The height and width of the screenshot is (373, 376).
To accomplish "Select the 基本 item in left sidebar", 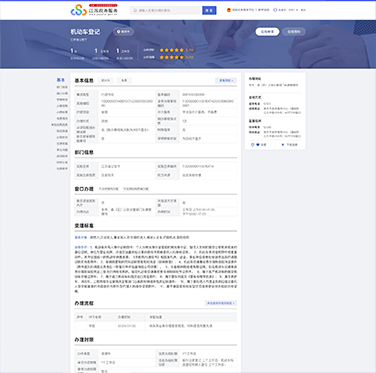I will pyautogui.click(x=61, y=80).
